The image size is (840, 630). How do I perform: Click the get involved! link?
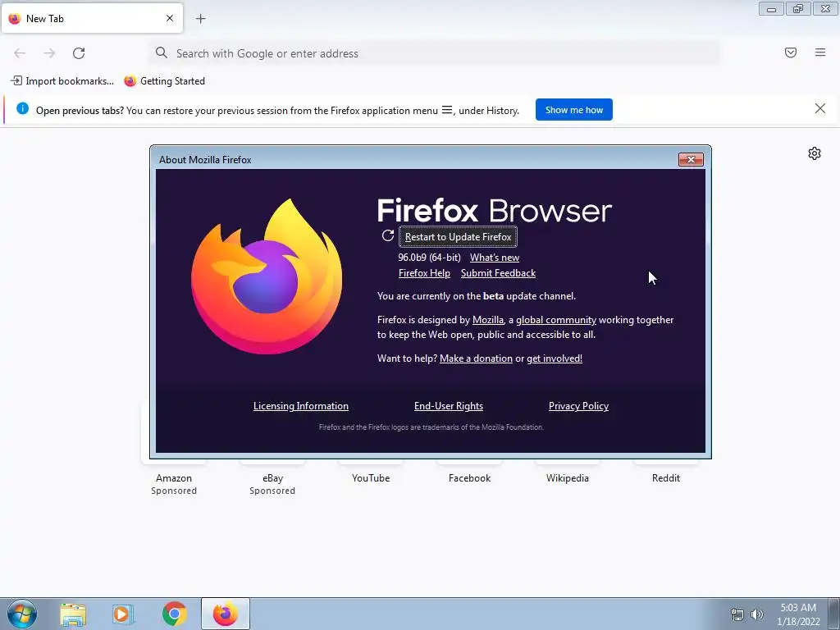[x=555, y=358]
